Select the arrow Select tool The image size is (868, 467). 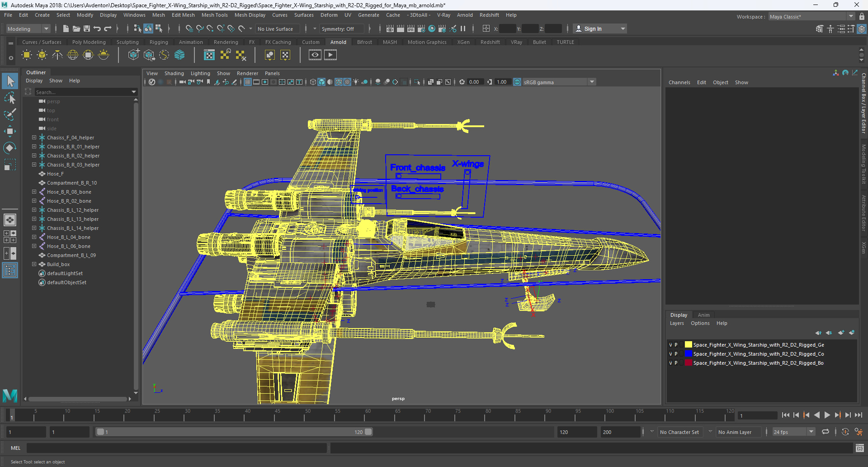[10, 81]
